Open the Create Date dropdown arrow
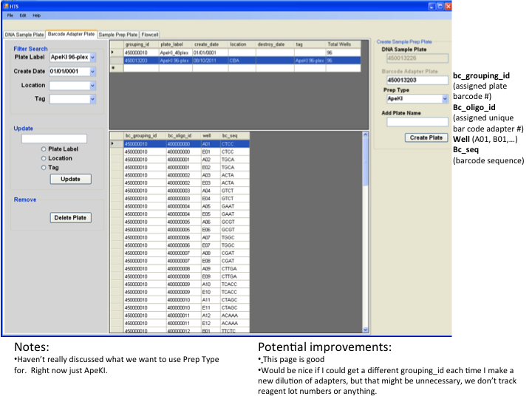This screenshot has height=399, width=532. [92, 72]
